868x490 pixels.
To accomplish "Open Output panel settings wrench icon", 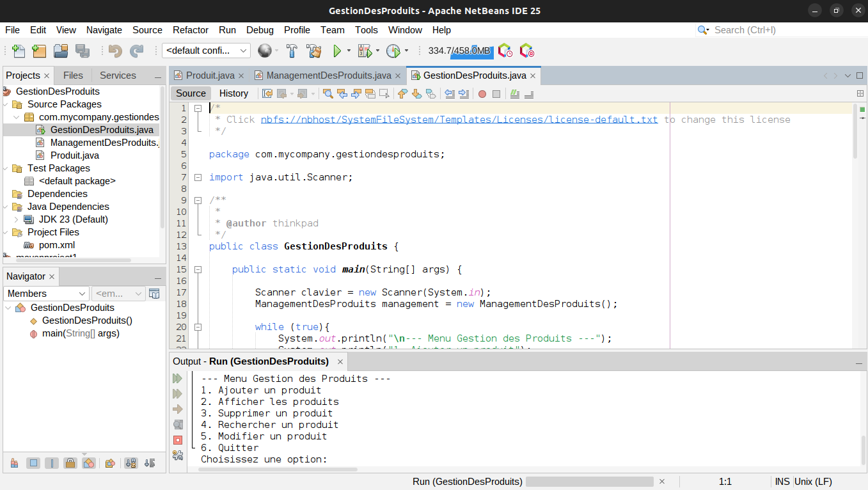I will [x=178, y=455].
